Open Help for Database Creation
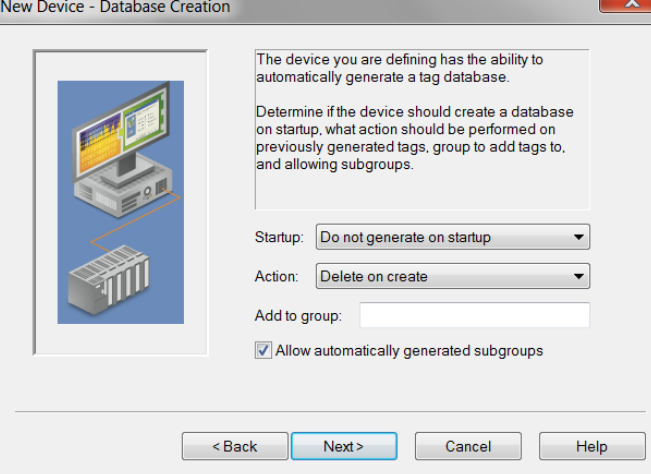This screenshot has height=474, width=651. tap(592, 446)
